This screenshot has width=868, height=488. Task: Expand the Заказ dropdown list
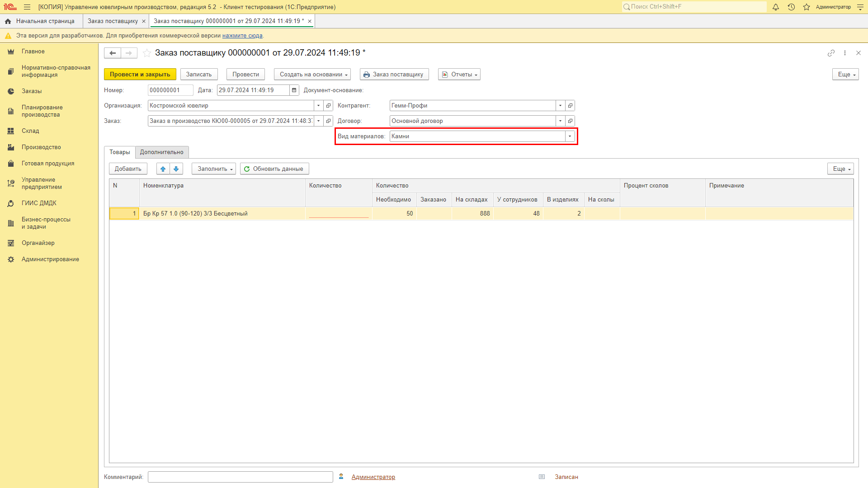click(319, 121)
